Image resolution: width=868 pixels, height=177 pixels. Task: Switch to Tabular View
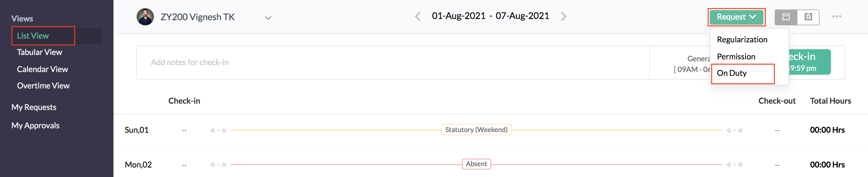(x=39, y=52)
